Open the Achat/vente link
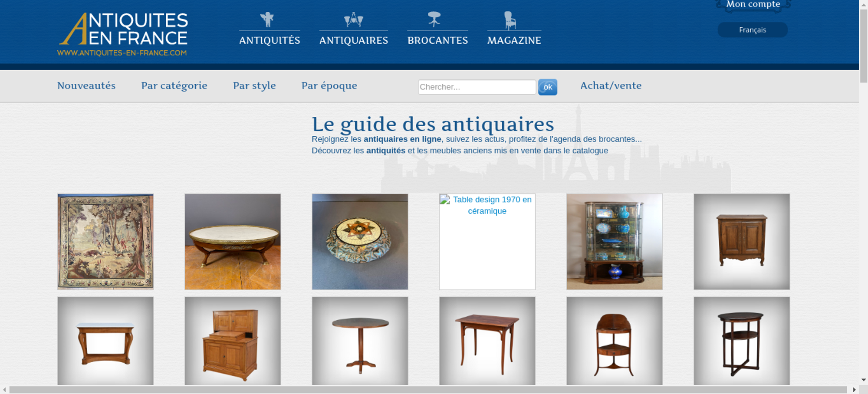The image size is (868, 394). (x=611, y=86)
